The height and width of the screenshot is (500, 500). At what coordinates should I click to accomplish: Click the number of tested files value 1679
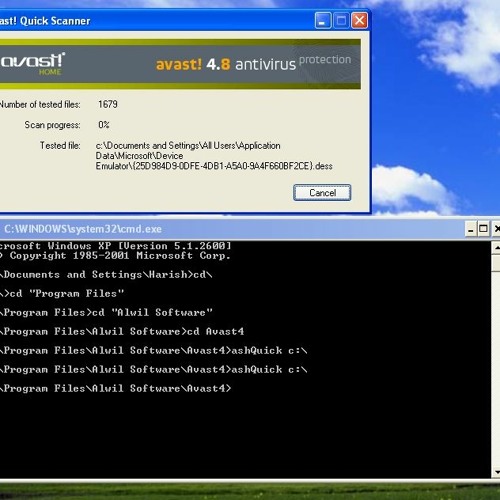tap(108, 104)
